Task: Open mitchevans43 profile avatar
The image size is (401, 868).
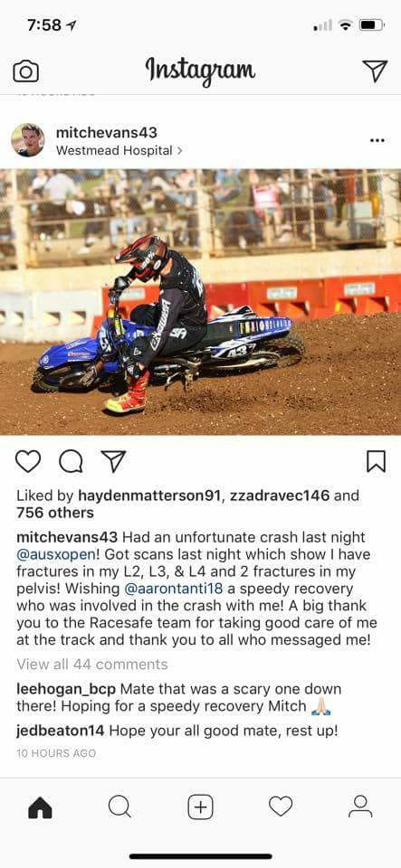Action: tap(28, 140)
